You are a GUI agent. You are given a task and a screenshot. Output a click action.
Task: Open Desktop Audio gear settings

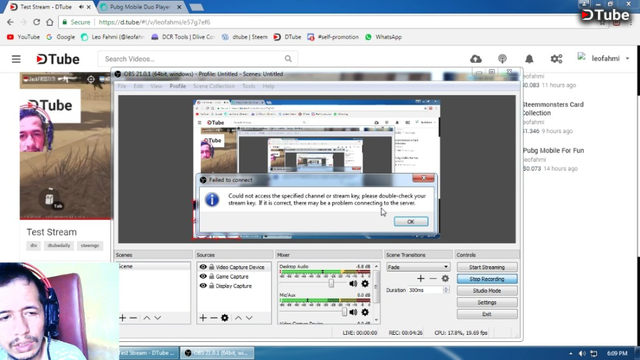click(x=365, y=283)
